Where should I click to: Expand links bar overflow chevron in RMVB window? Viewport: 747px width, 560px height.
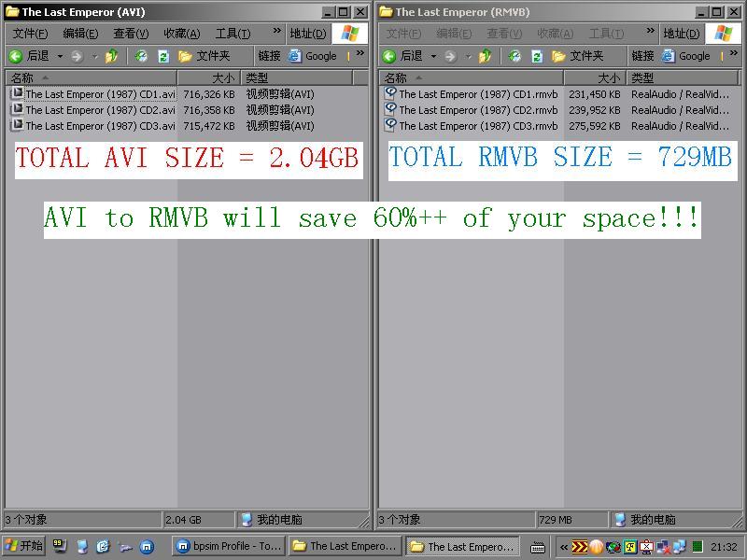(x=734, y=53)
